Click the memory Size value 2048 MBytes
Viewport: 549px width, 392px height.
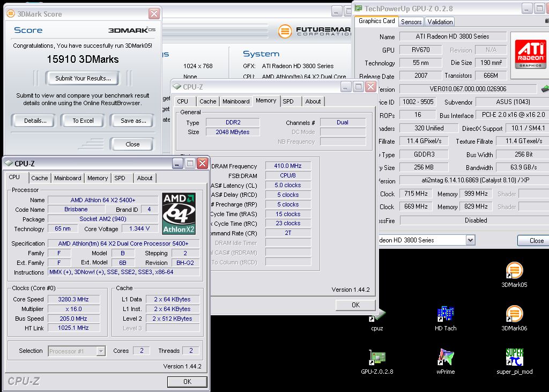pos(233,132)
